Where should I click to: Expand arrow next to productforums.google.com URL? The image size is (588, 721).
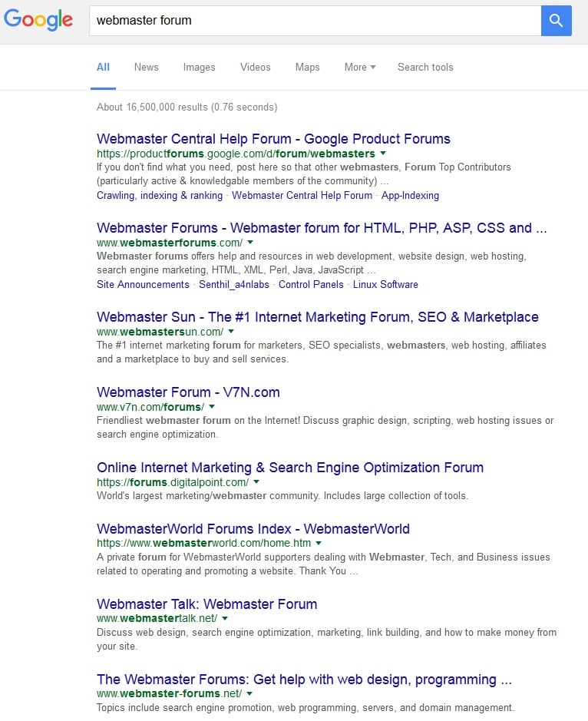[x=383, y=153]
